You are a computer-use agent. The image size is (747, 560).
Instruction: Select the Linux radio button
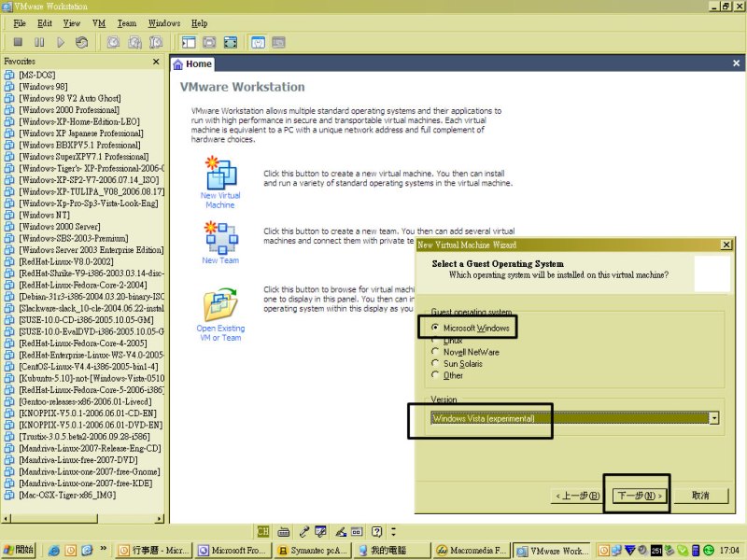click(434, 340)
